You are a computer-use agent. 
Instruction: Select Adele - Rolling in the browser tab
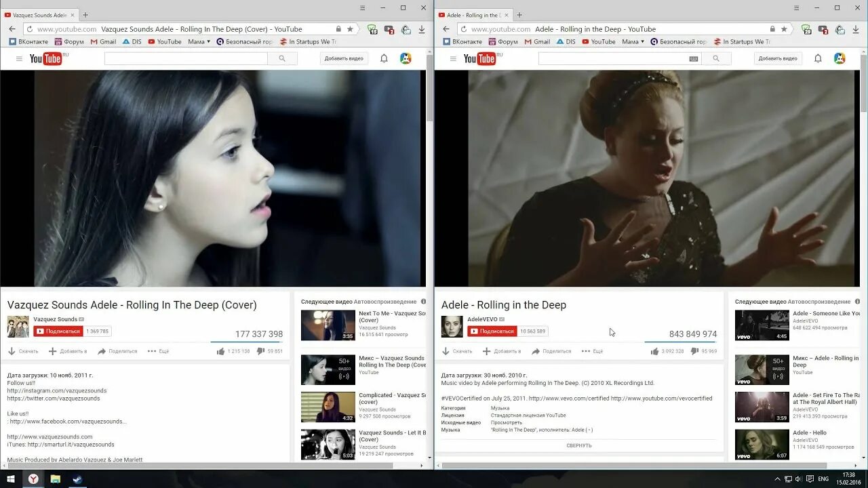point(473,15)
